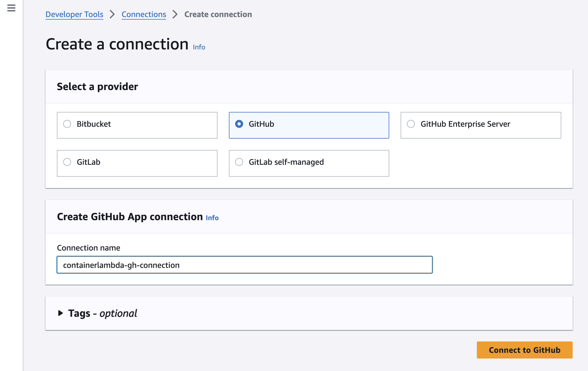Click the disclosure triangle next to Tags
This screenshot has width=588, height=371.
coord(60,313)
